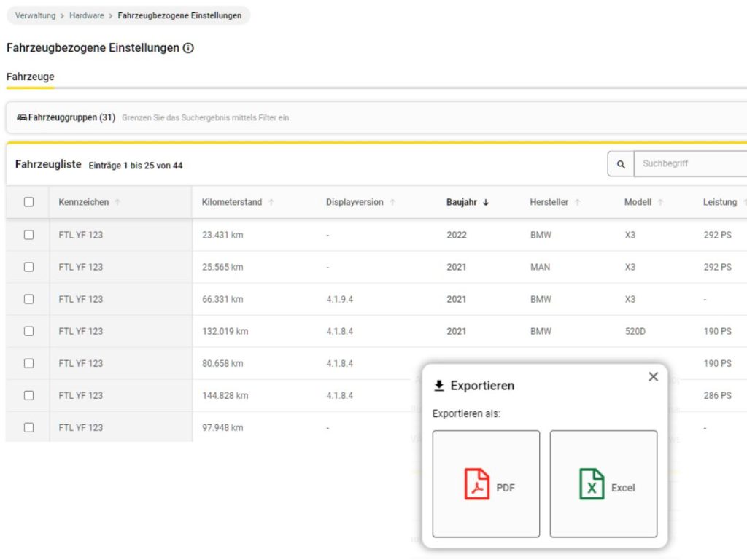The height and width of the screenshot is (560, 747).
Task: Sort by Kilometerstand arrow
Action: 271,203
